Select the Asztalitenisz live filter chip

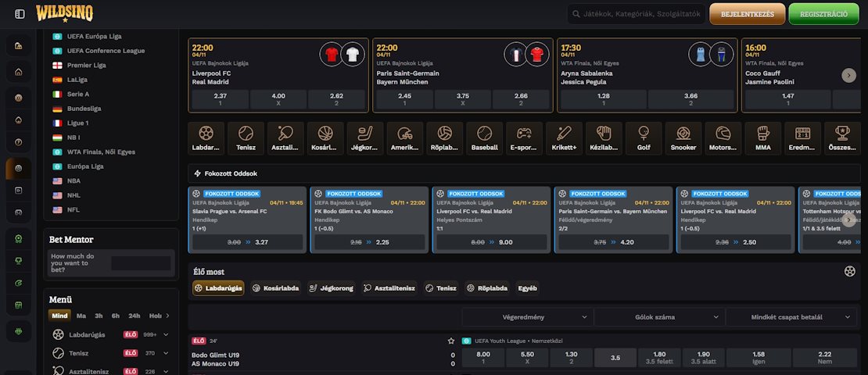pos(389,288)
